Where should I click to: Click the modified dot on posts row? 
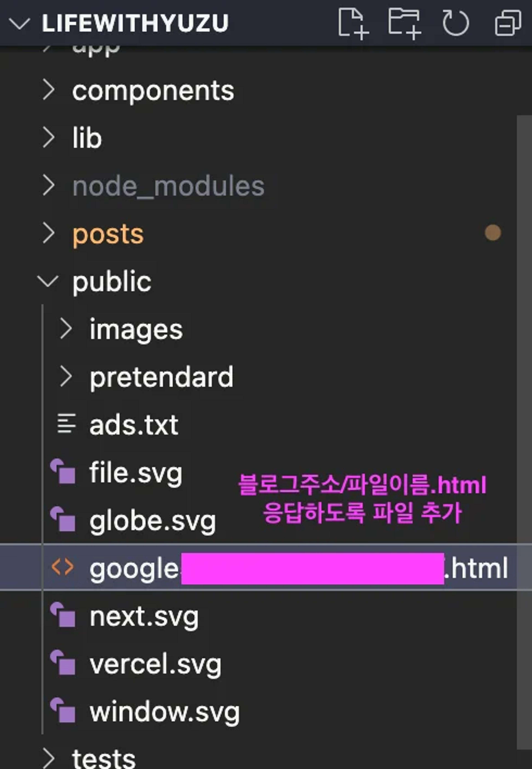[493, 232]
